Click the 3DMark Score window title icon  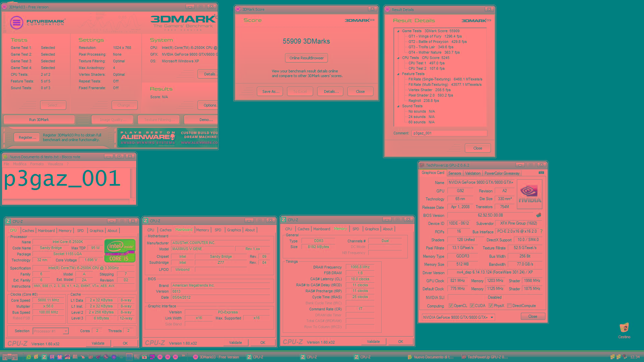238,9
